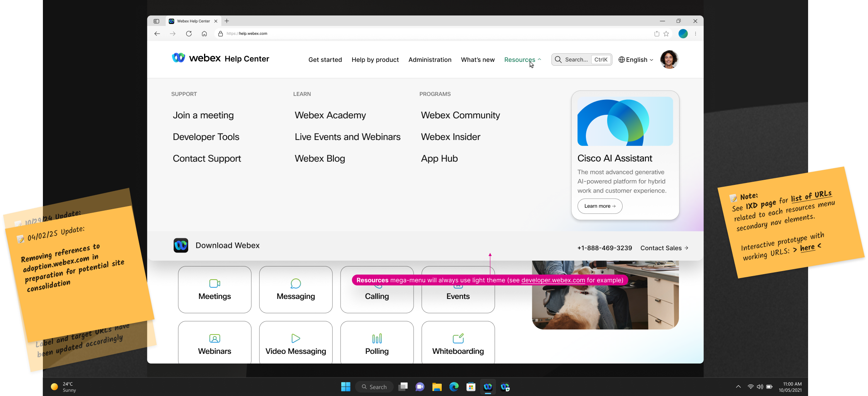The image size is (868, 396).
Task: Open the Whiteboarding tile
Action: 458,342
